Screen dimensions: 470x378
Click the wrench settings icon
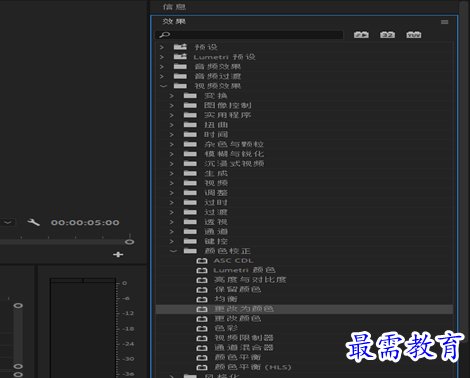pyautogui.click(x=33, y=222)
